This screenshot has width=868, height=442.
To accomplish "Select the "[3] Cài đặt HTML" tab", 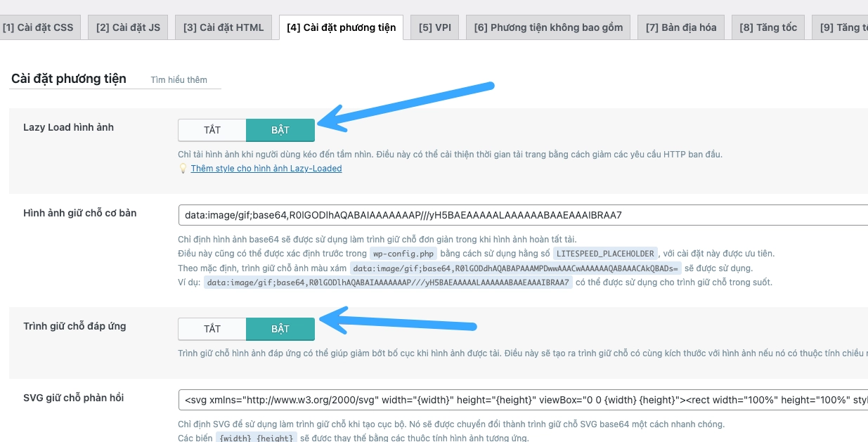I will click(223, 27).
